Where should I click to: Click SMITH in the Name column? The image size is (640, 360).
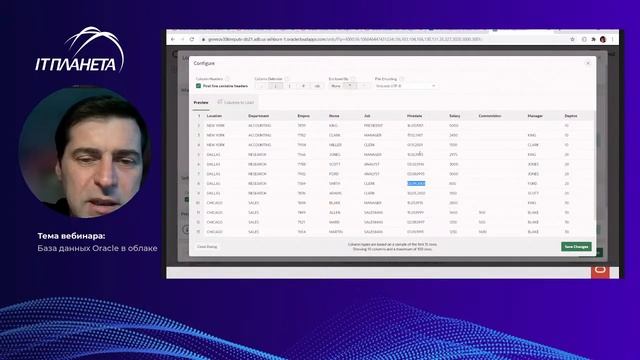click(335, 183)
